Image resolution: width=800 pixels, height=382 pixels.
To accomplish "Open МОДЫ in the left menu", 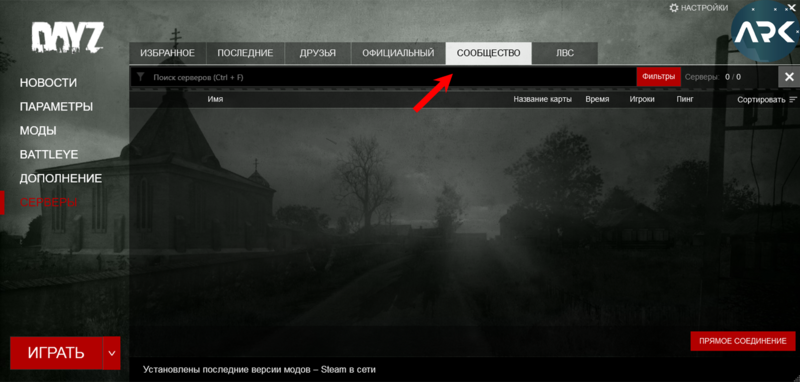I will coord(38,131).
